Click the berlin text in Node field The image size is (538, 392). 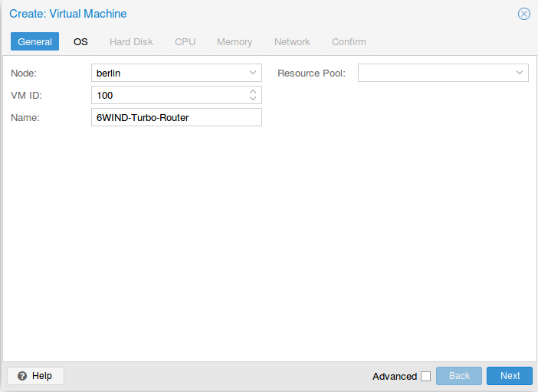tap(109, 73)
